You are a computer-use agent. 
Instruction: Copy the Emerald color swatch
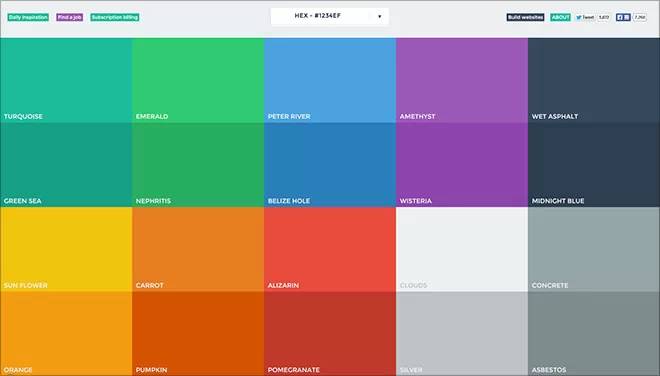click(x=198, y=80)
